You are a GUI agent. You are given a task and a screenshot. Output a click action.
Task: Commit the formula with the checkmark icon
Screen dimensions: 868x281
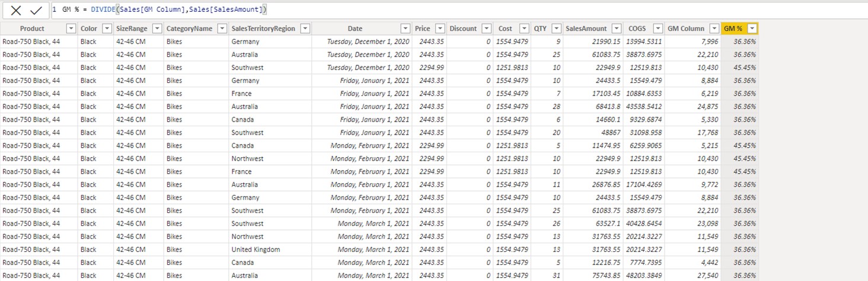pyautogui.click(x=36, y=10)
